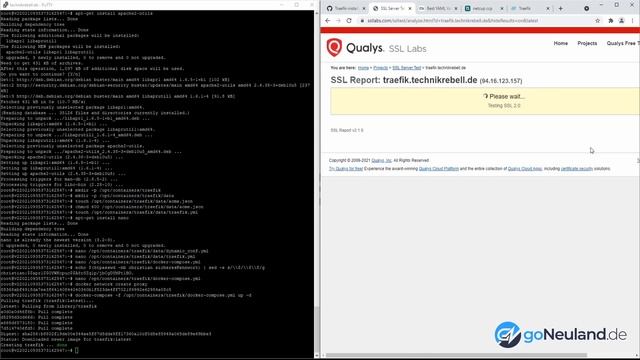Screen dimensions: 640x360
Task: Bookmark this page with the star icon
Action: tap(598, 20)
